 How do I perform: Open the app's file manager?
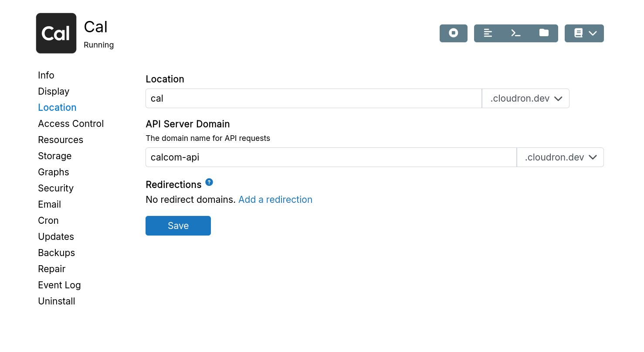pos(544,33)
